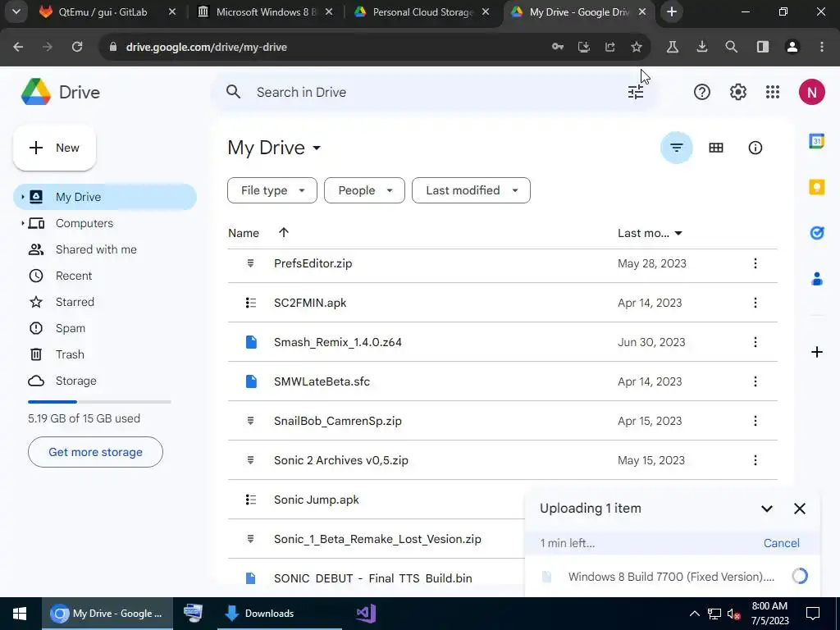The width and height of the screenshot is (840, 630).
Task: Open the File type filter dropdown
Action: 272,190
